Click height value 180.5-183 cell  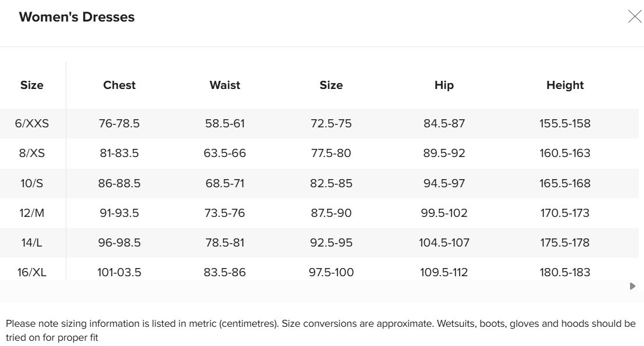(565, 272)
